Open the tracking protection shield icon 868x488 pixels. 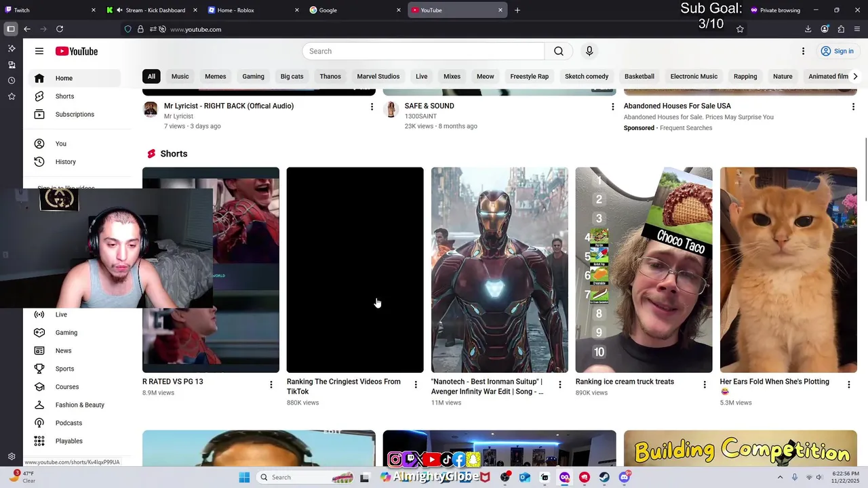[x=127, y=29]
